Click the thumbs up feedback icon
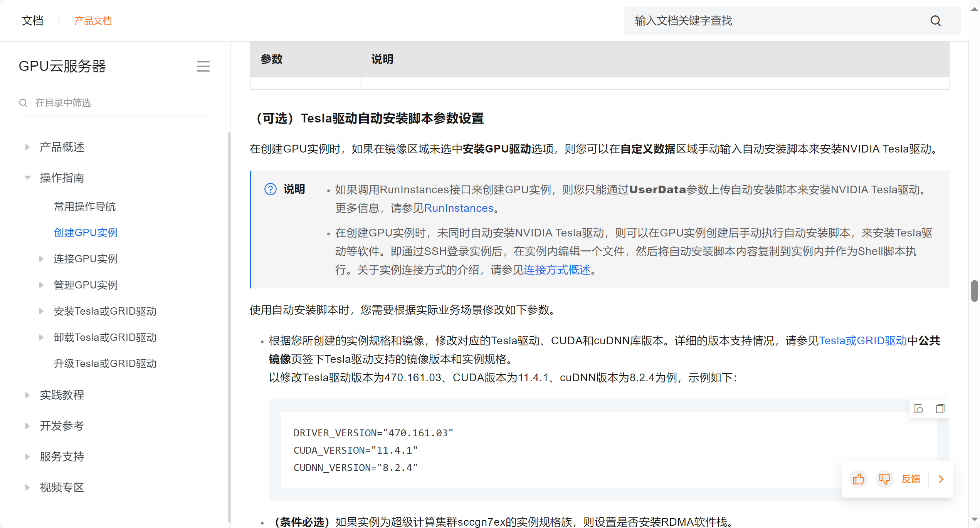The height and width of the screenshot is (528, 980). 858,479
